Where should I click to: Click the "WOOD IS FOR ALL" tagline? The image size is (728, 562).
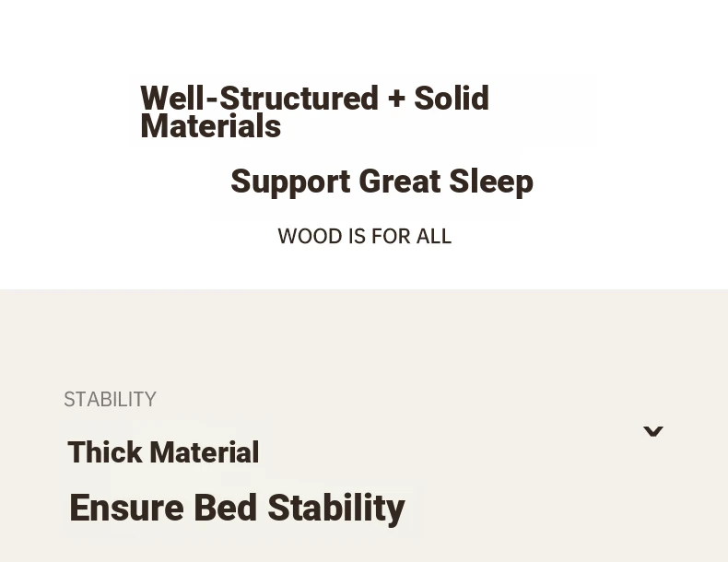click(x=364, y=237)
